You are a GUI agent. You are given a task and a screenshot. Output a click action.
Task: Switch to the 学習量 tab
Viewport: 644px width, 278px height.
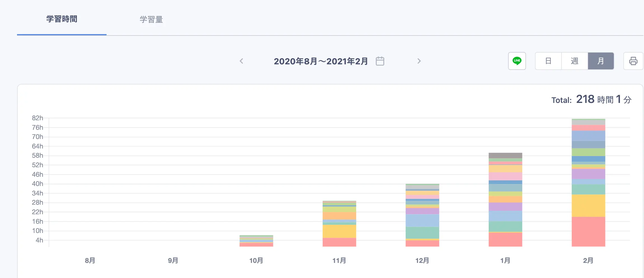(x=151, y=20)
